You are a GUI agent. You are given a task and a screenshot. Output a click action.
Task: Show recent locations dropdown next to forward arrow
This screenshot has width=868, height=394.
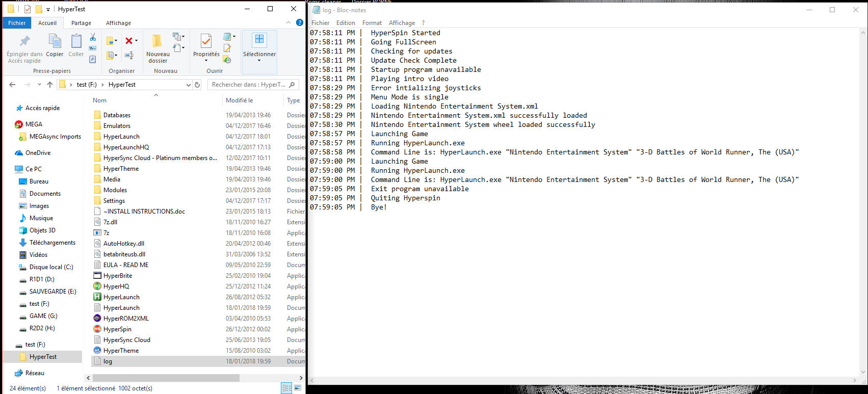click(x=39, y=85)
